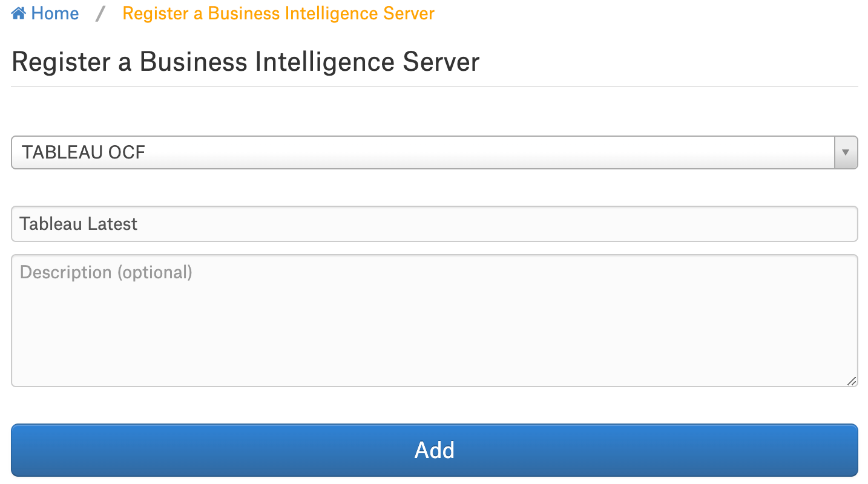Click the Description placeholder text
868x484 pixels.
(x=107, y=272)
